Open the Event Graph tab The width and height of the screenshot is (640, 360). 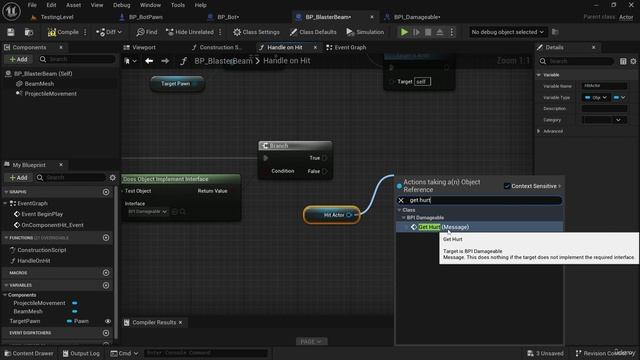(x=350, y=48)
